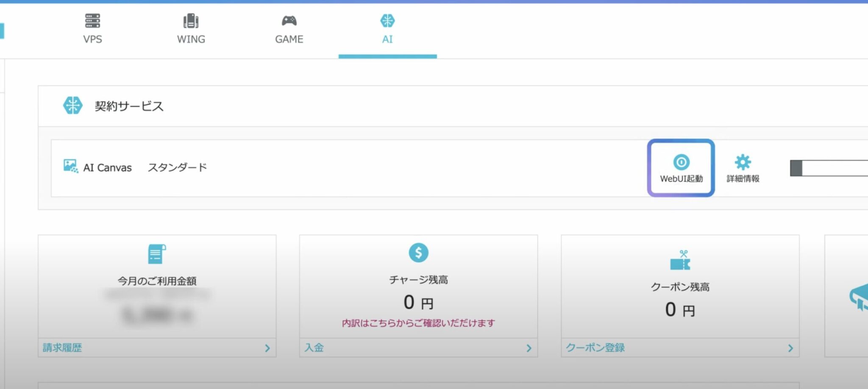The image size is (868, 389).
Task: Expand 請求履歴 via its right chevron
Action: pos(267,348)
